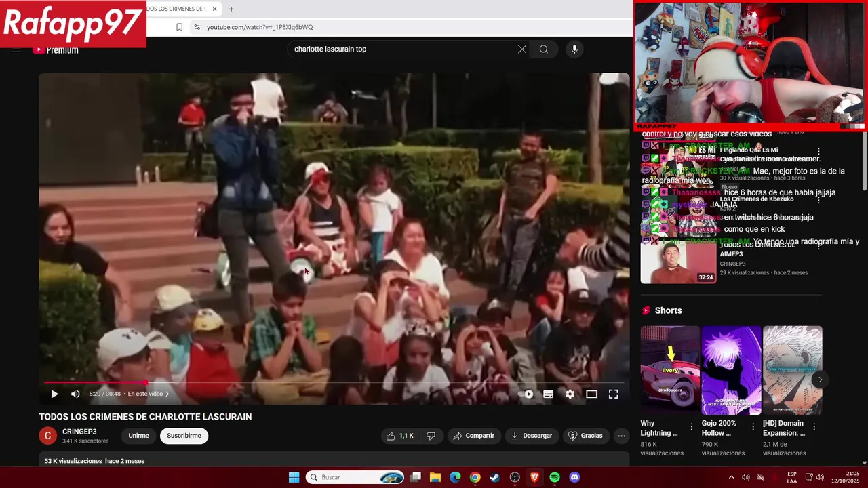Clear the search query text

(x=522, y=49)
